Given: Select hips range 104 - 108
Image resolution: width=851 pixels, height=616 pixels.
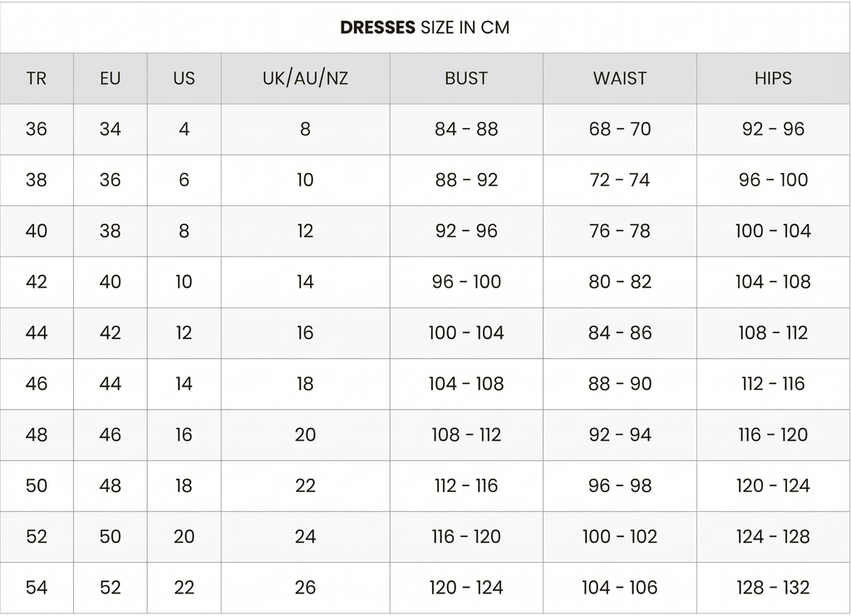Looking at the screenshot, I should click(773, 282).
